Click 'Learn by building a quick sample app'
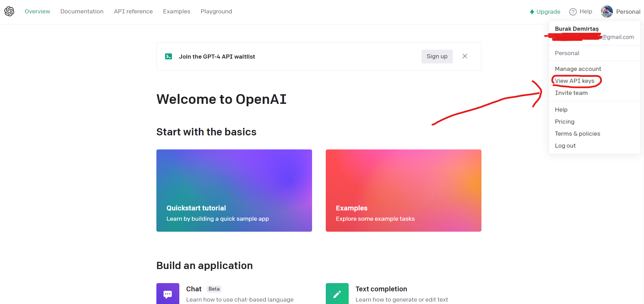Screen dimensions: 644x304 [x=218, y=219]
